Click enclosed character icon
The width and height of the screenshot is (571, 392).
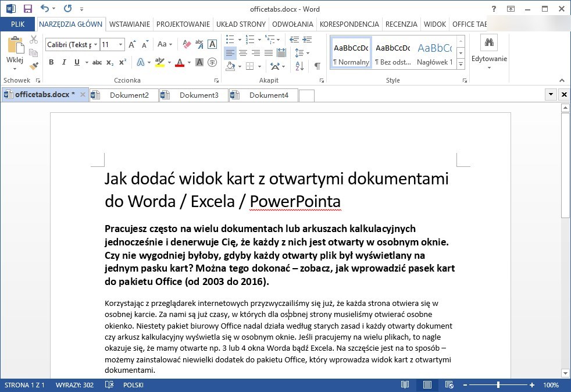coord(212,62)
